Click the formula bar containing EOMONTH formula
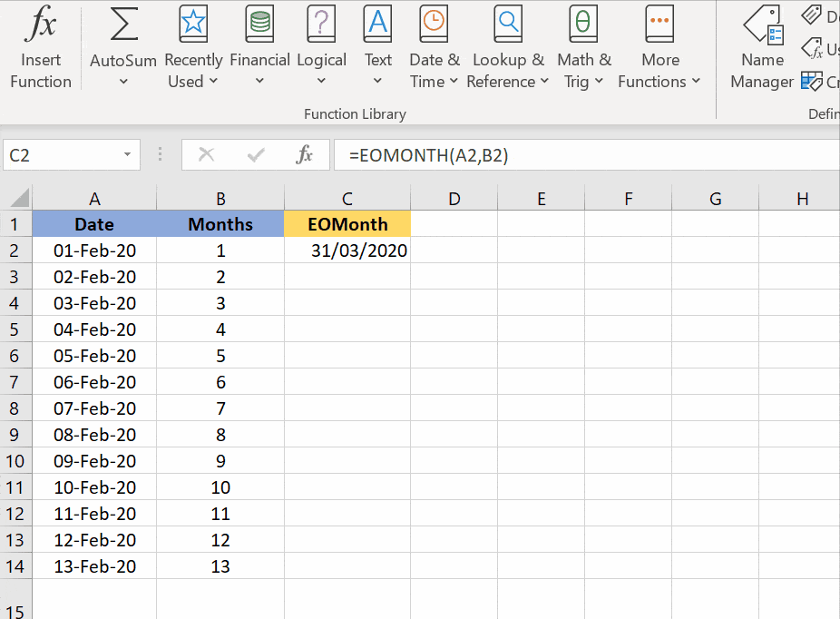The image size is (840, 619). tap(581, 155)
